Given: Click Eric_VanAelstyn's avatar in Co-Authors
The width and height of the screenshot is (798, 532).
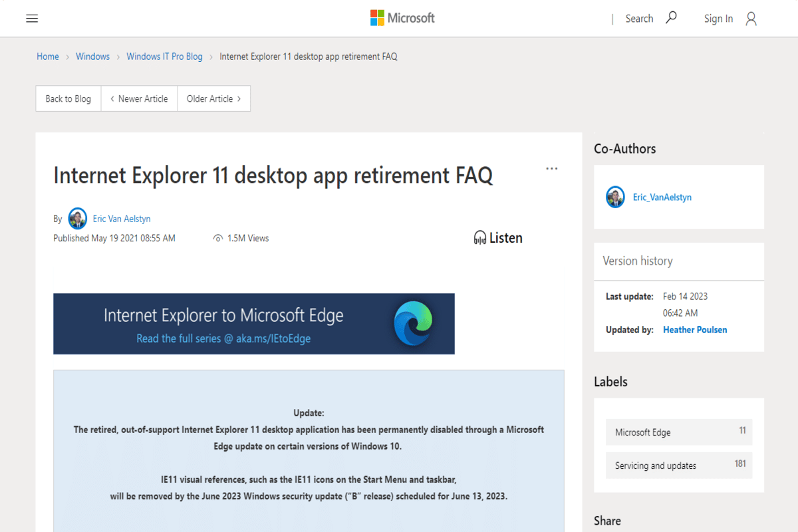Looking at the screenshot, I should point(616,197).
